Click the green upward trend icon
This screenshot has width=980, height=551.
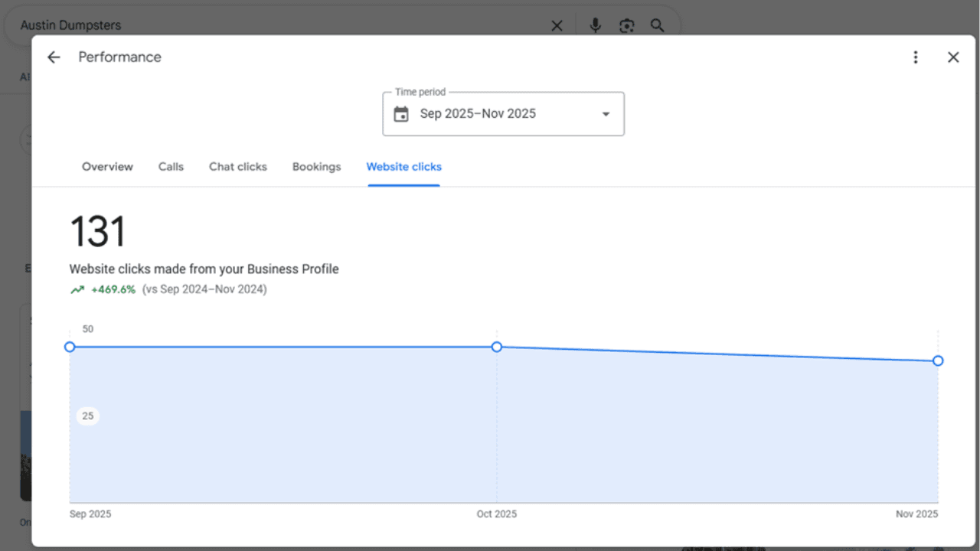[77, 290]
